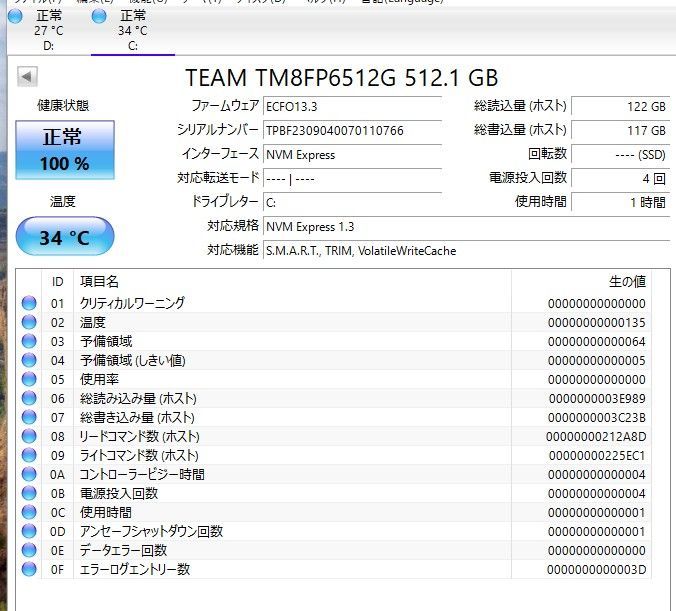Select the D: drive tab at 27 °C
Image resolution: width=676 pixels, height=611 pixels.
[49, 30]
